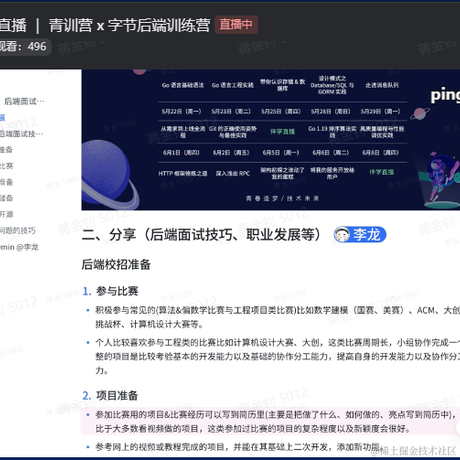The image size is (460, 460).
Task: Click banner date 6月5日（周一）
Action: pyautogui.click(x=281, y=153)
